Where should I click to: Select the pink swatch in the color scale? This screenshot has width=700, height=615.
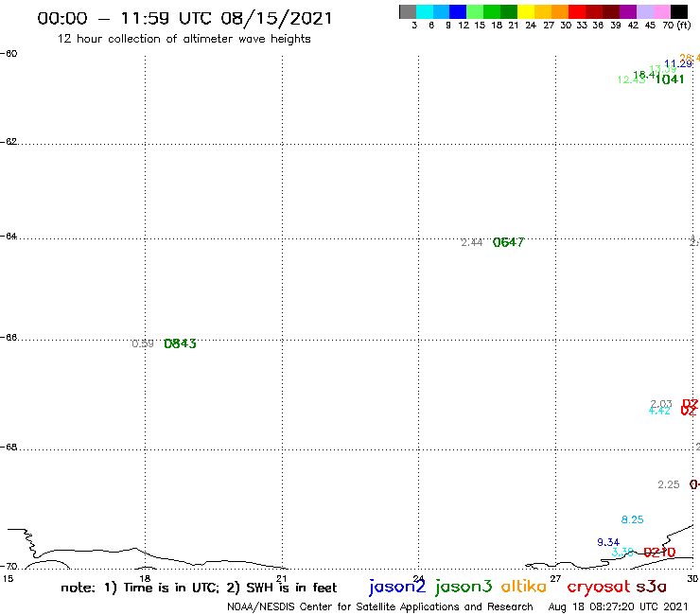tap(661, 11)
